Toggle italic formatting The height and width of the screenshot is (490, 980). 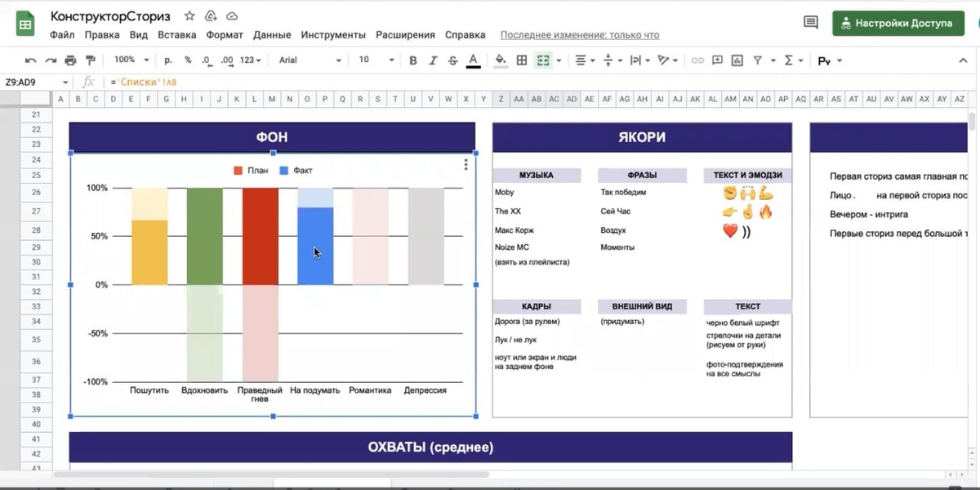coord(433,60)
